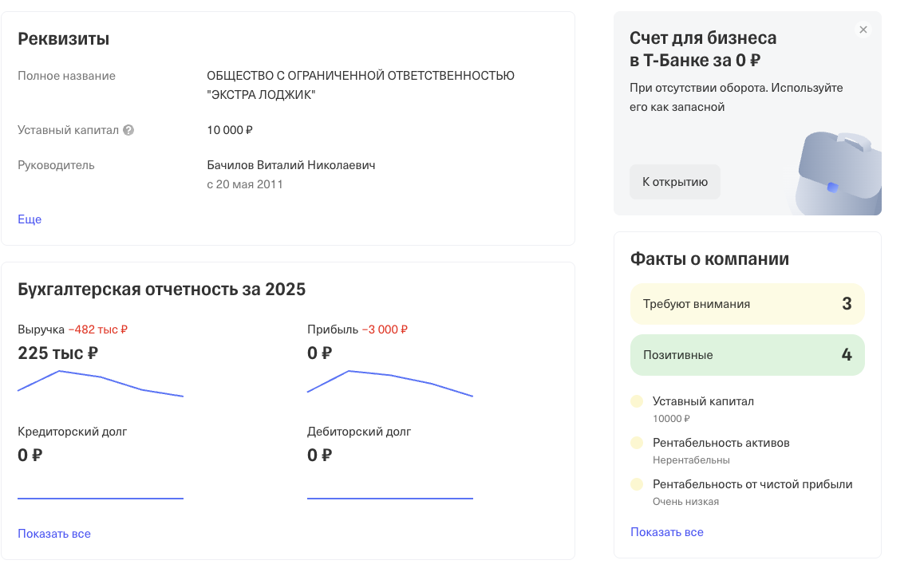Expand requisites with the Еще link

point(30,219)
